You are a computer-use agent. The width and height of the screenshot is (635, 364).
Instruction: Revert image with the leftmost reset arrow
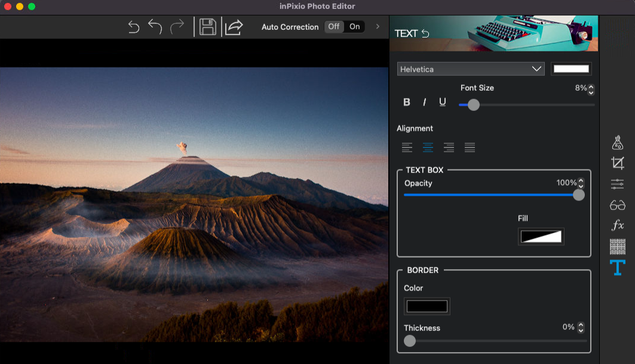134,27
